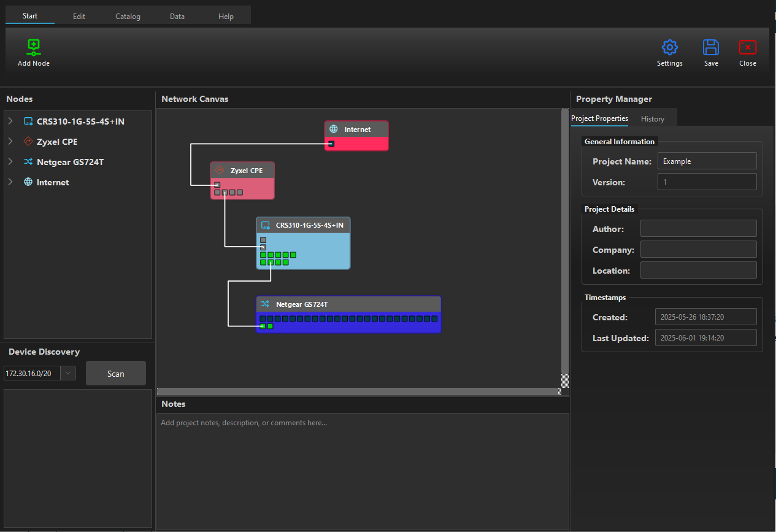Click the subnet range text field

tap(33, 372)
